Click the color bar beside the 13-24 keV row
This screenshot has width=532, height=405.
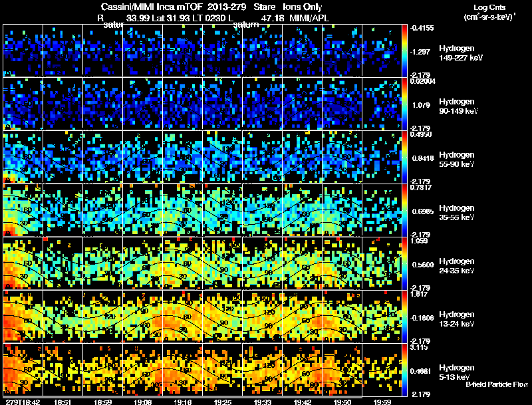click(404, 317)
